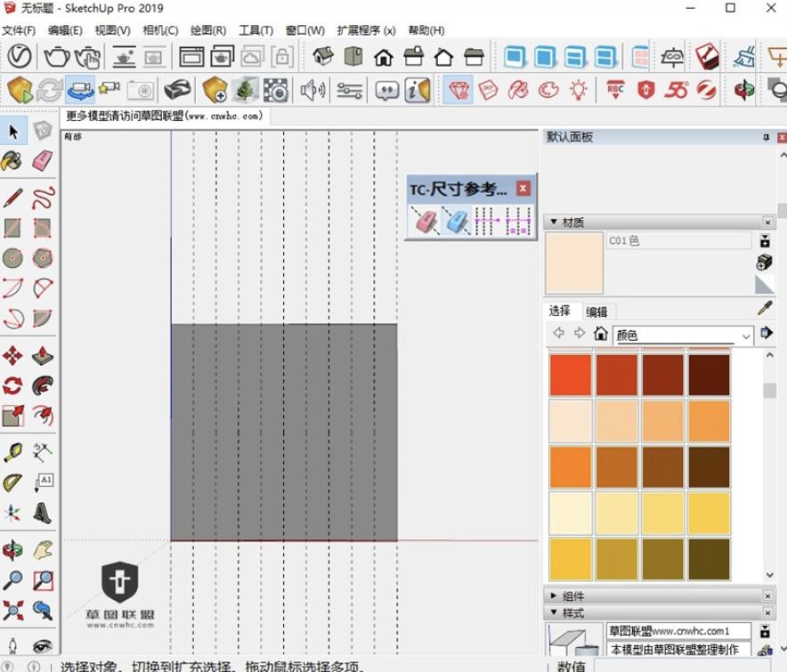This screenshot has height=672, width=787.
Task: Activate the Tape Measure tool
Action: [x=12, y=452]
